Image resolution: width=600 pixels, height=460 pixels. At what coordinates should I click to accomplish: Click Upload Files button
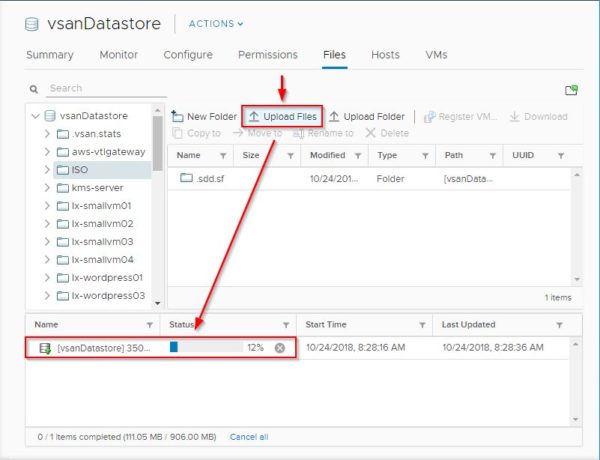(282, 116)
